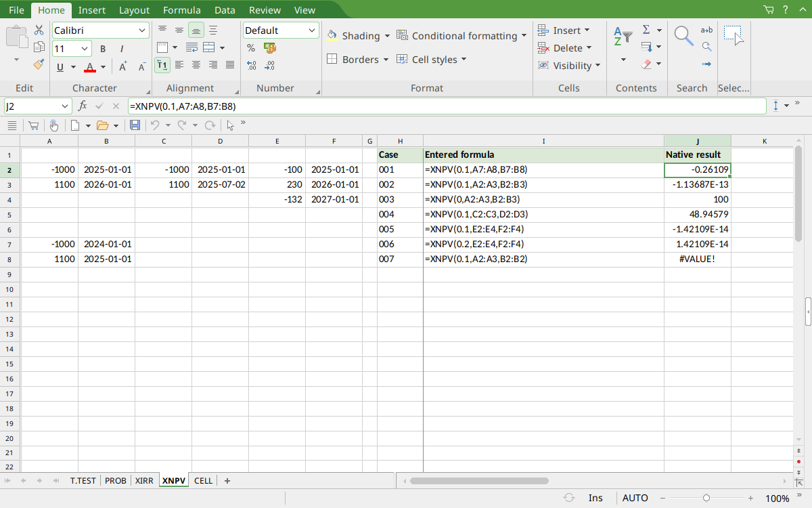The image size is (812, 508).
Task: Click the Format painter brush icon
Action: pos(39,64)
